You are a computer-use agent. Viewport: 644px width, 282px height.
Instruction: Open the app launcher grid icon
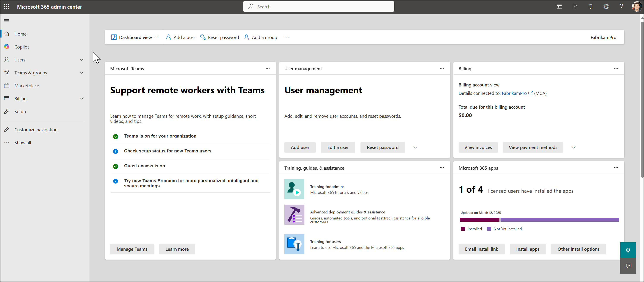tap(6, 6)
